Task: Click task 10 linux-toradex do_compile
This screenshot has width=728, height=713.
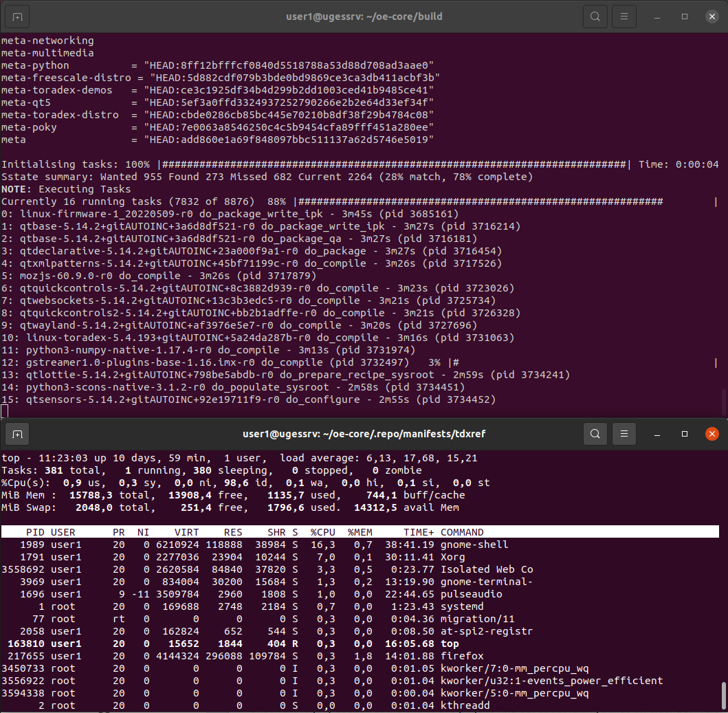Action: pos(258,338)
